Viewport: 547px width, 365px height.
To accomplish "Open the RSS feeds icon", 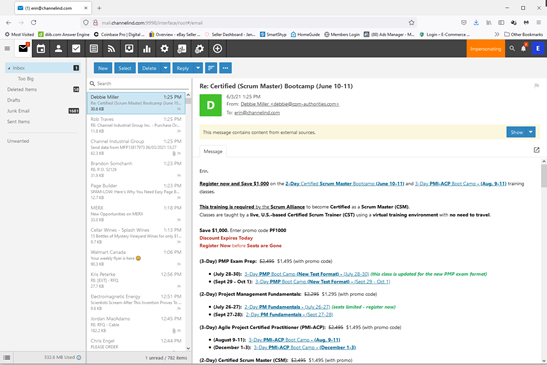I will pyautogui.click(x=111, y=49).
